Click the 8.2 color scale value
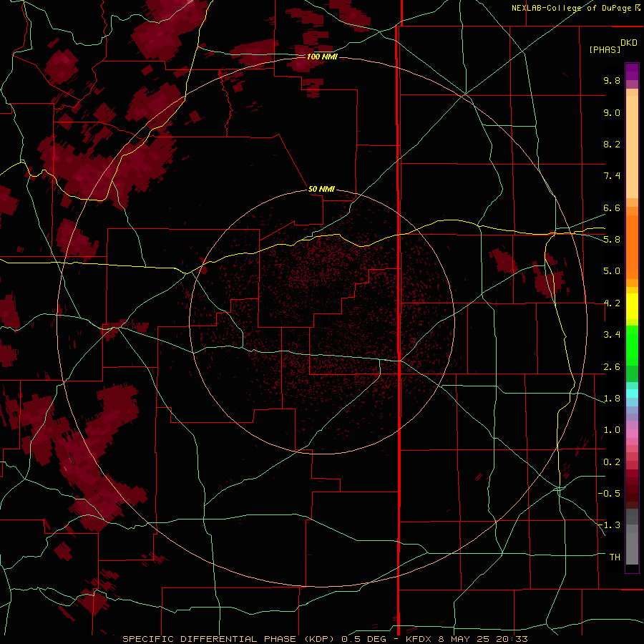The width and height of the screenshot is (644, 644). pos(612,144)
